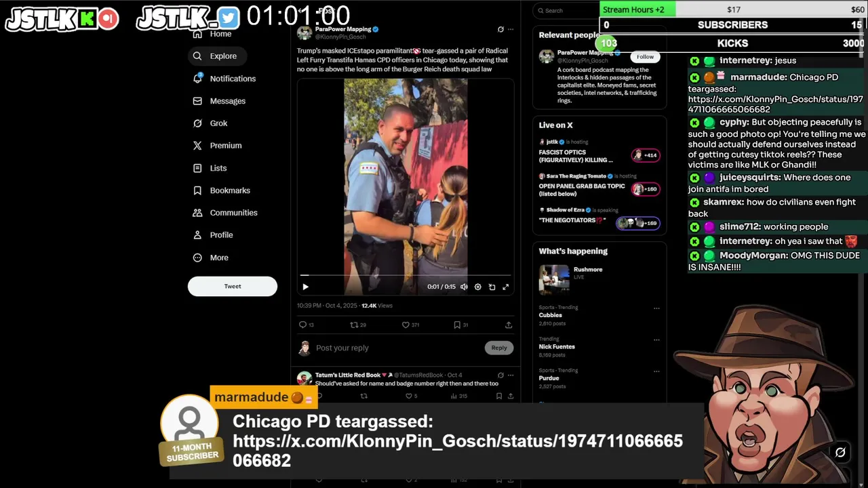Open Grok from the sidebar
Screen dimensions: 868x488
click(210, 123)
